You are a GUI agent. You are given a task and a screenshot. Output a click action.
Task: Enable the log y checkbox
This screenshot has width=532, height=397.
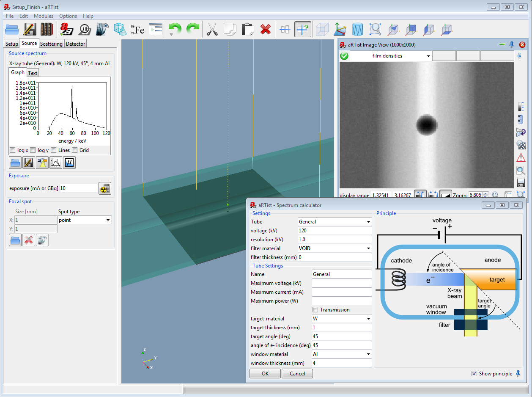33,150
